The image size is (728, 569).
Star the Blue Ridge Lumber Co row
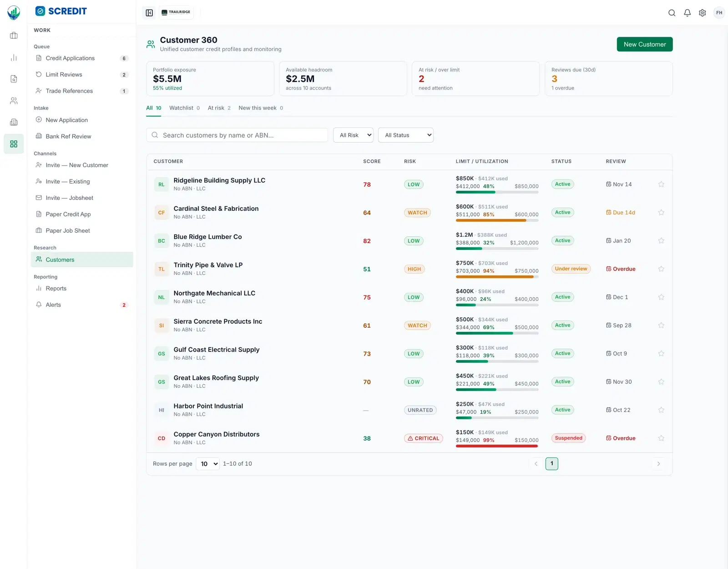[661, 241]
